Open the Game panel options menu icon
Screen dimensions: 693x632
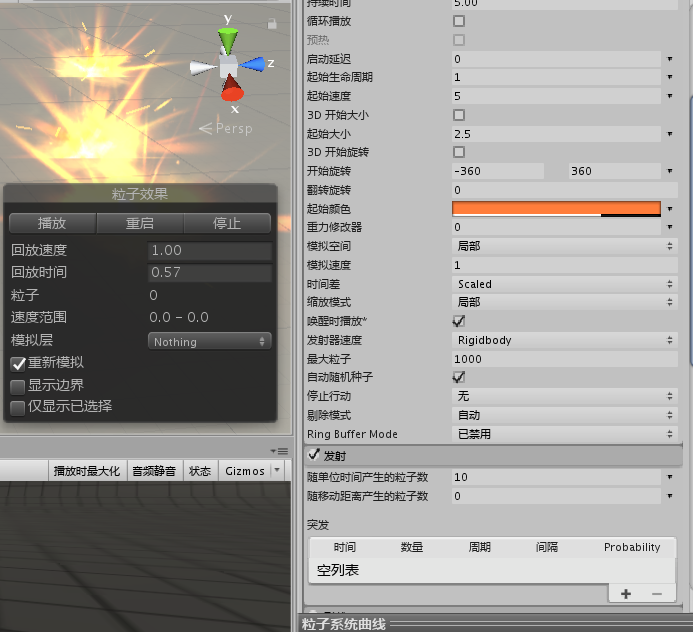coord(279,451)
